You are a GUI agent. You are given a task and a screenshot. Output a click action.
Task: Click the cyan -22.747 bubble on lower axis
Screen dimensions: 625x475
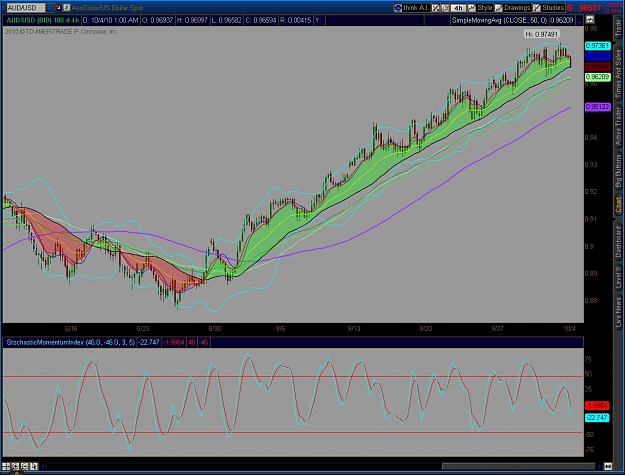click(597, 418)
